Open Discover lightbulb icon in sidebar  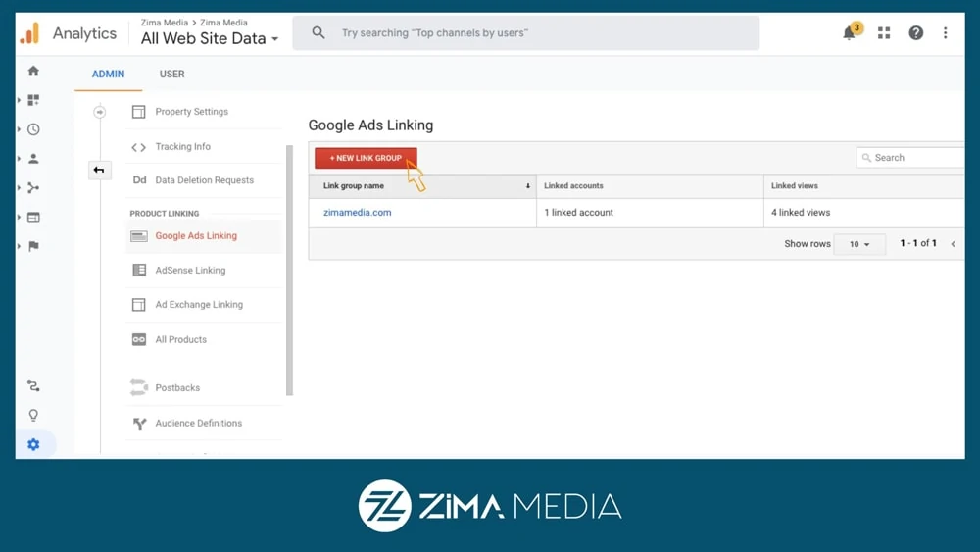tap(33, 415)
